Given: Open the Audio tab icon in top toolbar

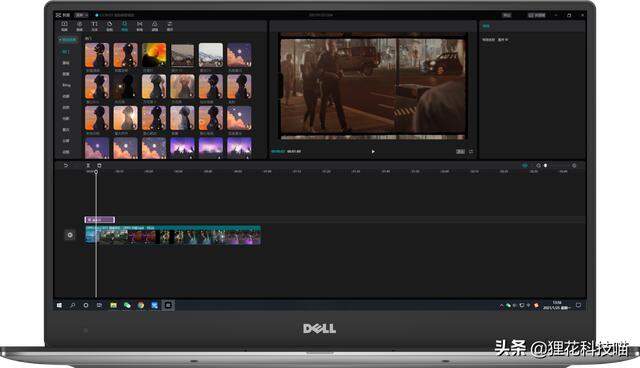Looking at the screenshot, I should pos(80,26).
